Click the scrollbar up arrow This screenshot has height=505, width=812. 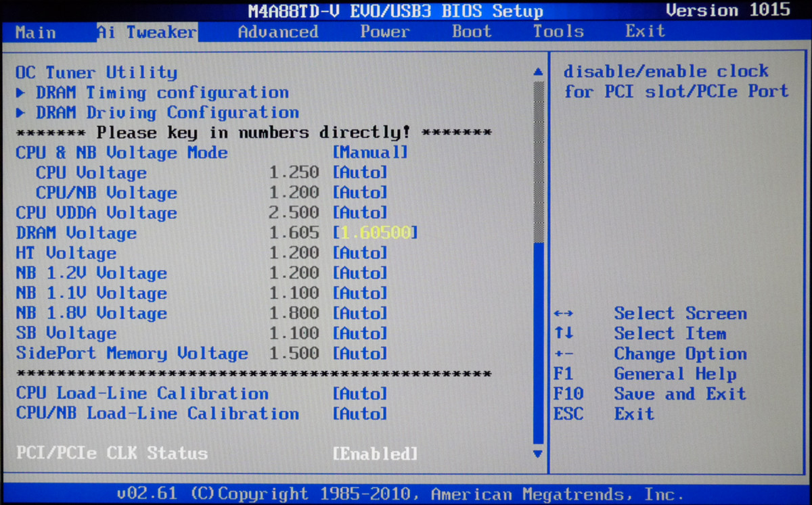coord(539,72)
